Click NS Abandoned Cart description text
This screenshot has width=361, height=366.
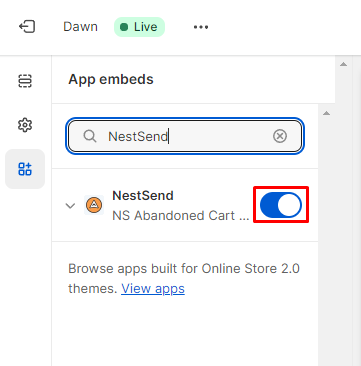coord(181,216)
